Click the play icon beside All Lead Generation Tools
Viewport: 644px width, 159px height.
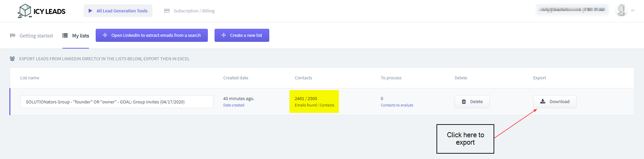[x=90, y=11]
